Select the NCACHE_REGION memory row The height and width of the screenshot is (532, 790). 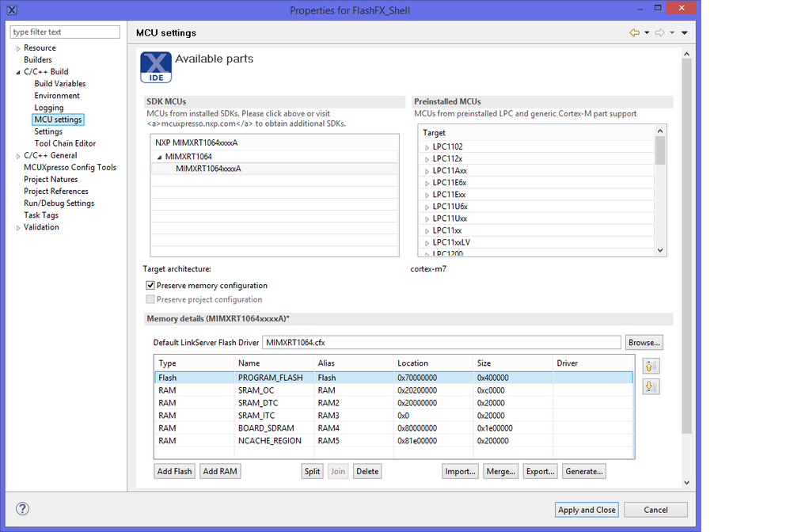tap(393, 441)
